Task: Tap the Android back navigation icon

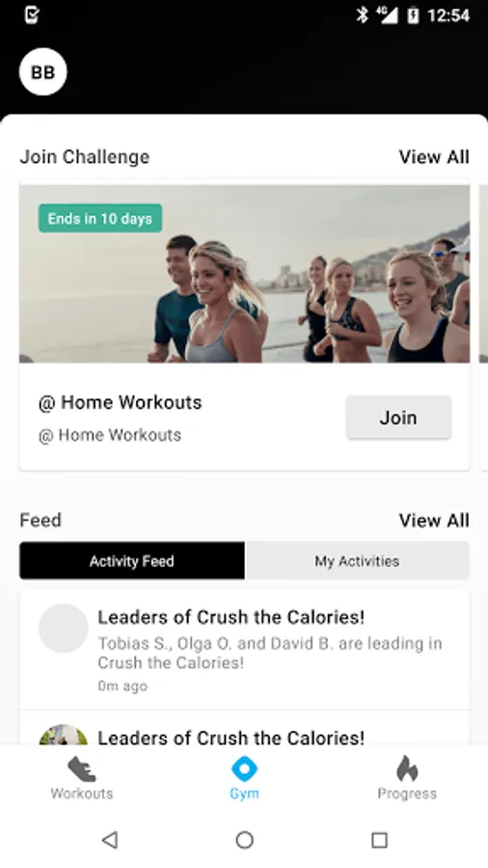Action: 110,840
